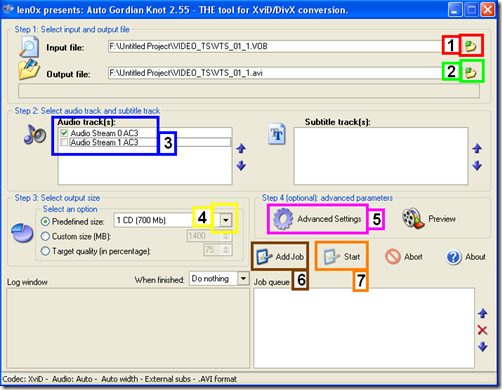The width and height of the screenshot is (502, 390).
Task: Move job down in queue
Action: [483, 347]
